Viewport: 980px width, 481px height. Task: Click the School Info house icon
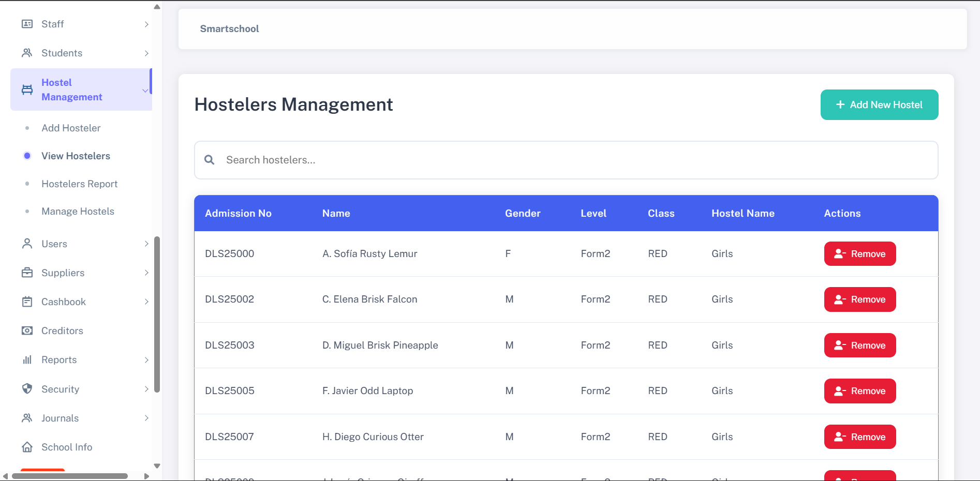[x=27, y=447]
